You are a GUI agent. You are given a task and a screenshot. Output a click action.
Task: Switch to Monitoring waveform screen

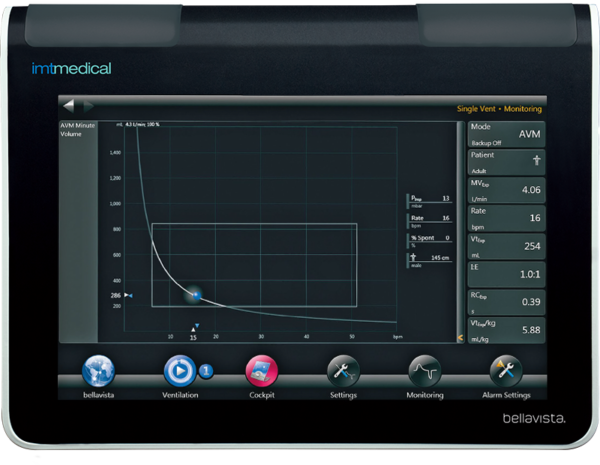pos(424,372)
